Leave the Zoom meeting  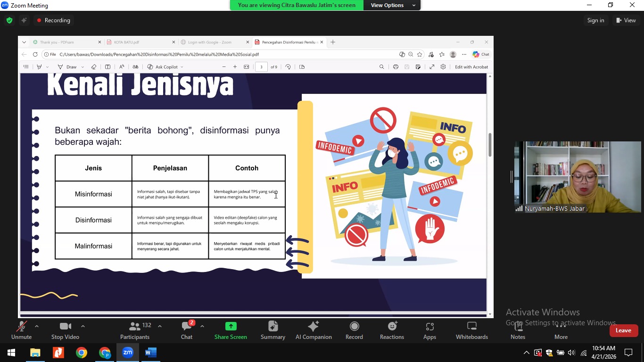click(x=623, y=330)
